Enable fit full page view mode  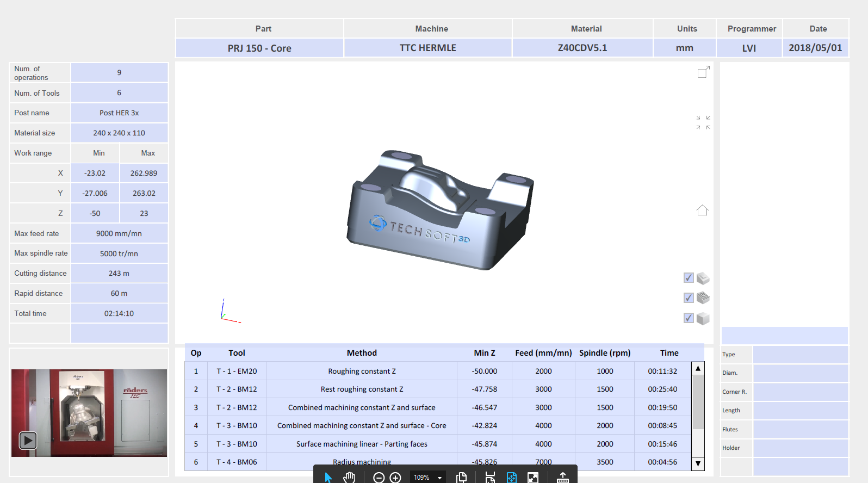tap(511, 478)
